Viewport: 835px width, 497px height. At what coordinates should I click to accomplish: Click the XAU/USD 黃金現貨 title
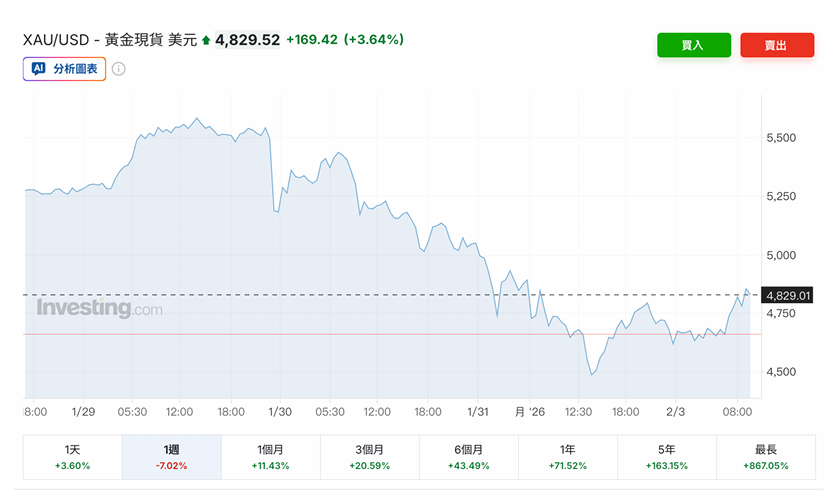tap(110, 40)
